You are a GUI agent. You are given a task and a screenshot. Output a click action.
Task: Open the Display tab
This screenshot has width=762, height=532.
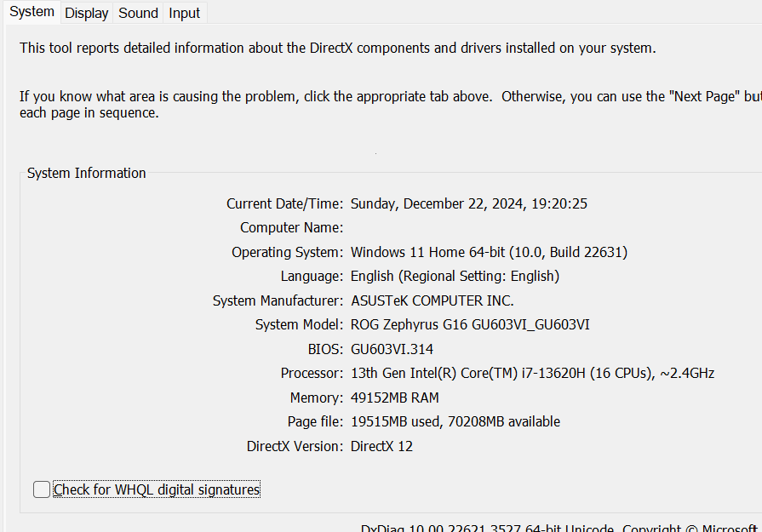[x=87, y=14]
